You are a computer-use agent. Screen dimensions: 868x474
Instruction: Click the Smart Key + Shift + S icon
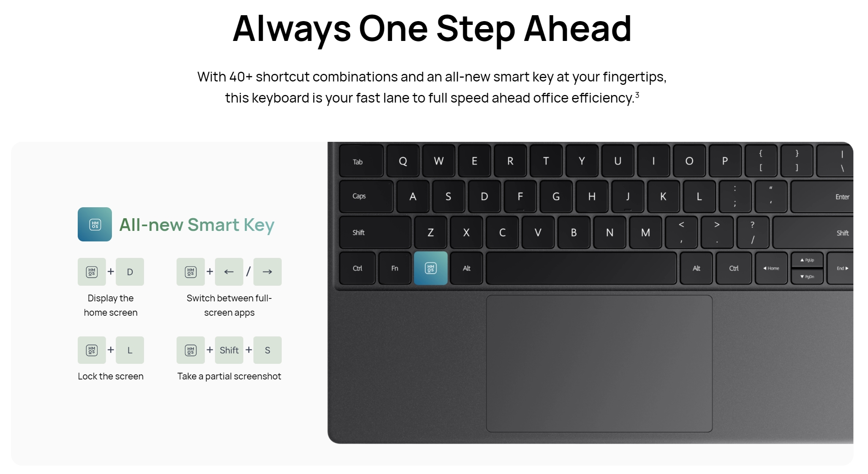pos(190,350)
